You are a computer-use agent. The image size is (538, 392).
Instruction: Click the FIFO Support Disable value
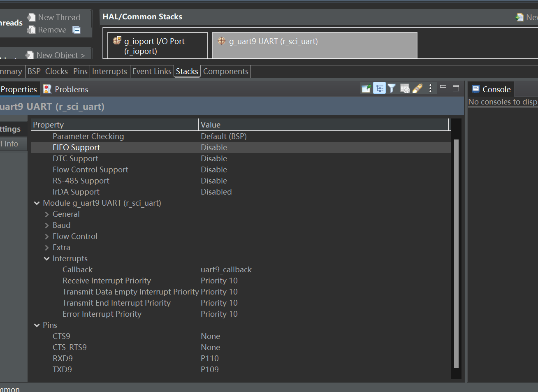point(214,147)
